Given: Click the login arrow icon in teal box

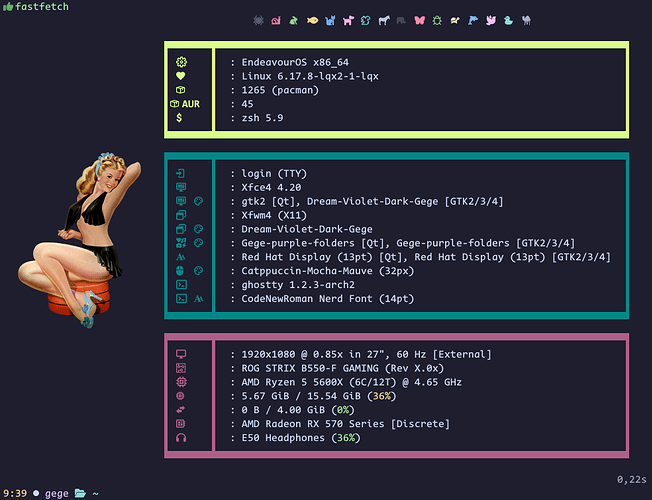Looking at the screenshot, I should (181, 173).
